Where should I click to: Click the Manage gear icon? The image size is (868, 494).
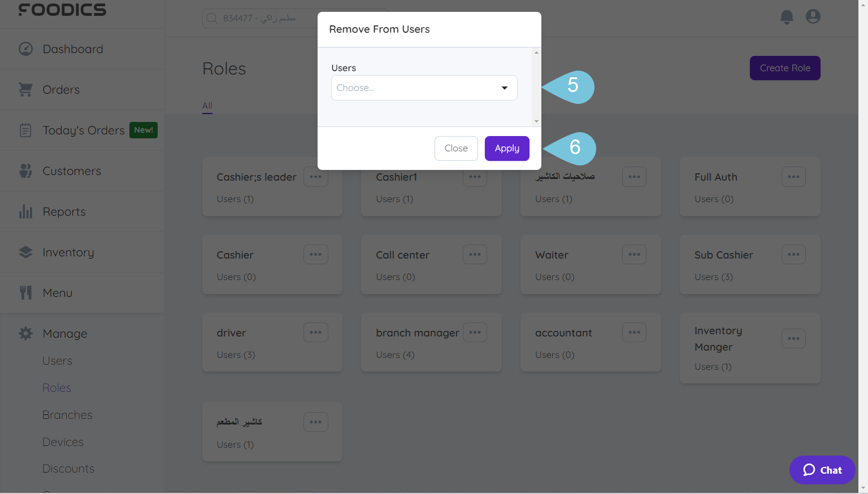click(25, 333)
